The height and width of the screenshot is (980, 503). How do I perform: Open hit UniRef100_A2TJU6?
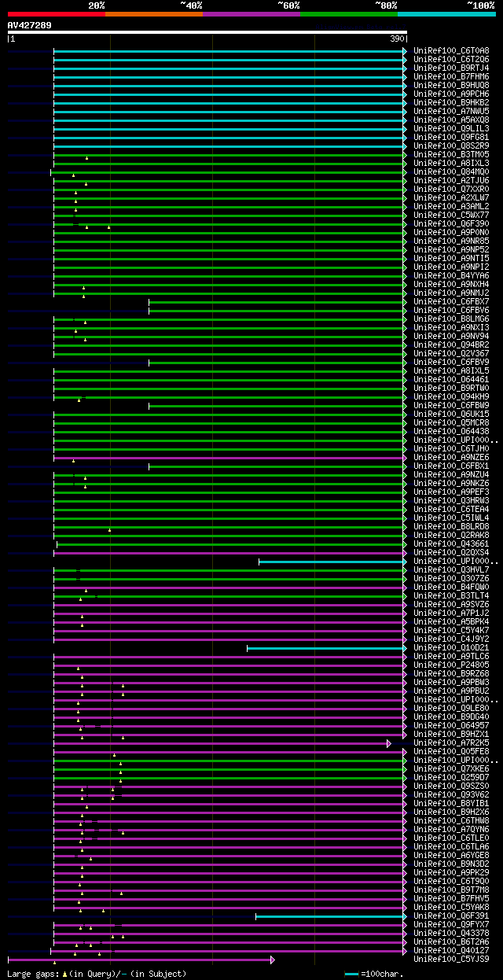point(451,180)
